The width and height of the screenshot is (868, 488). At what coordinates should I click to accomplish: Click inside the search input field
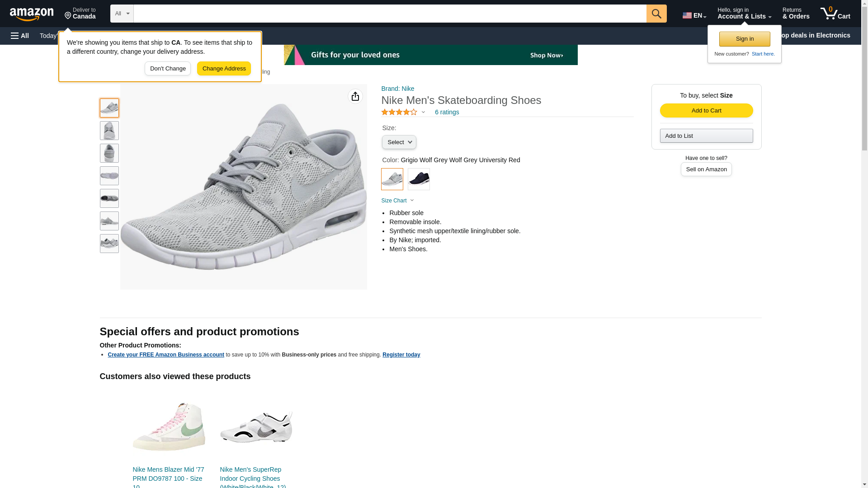coord(390,14)
